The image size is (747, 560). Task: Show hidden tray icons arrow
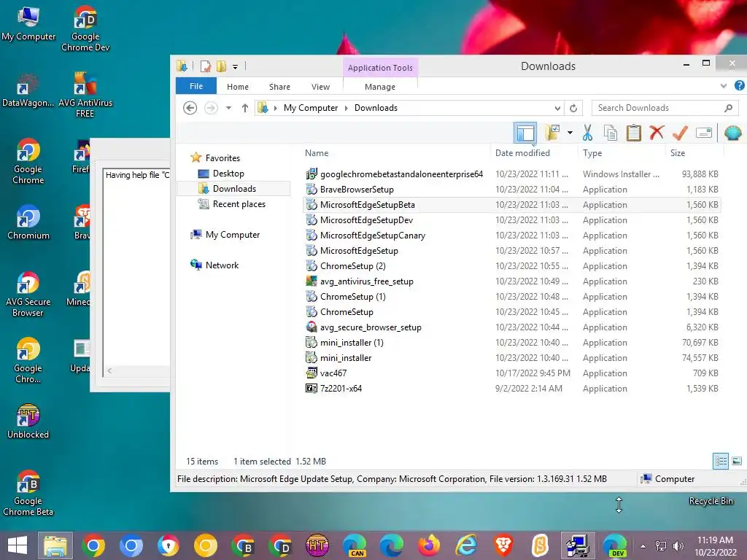643,545
